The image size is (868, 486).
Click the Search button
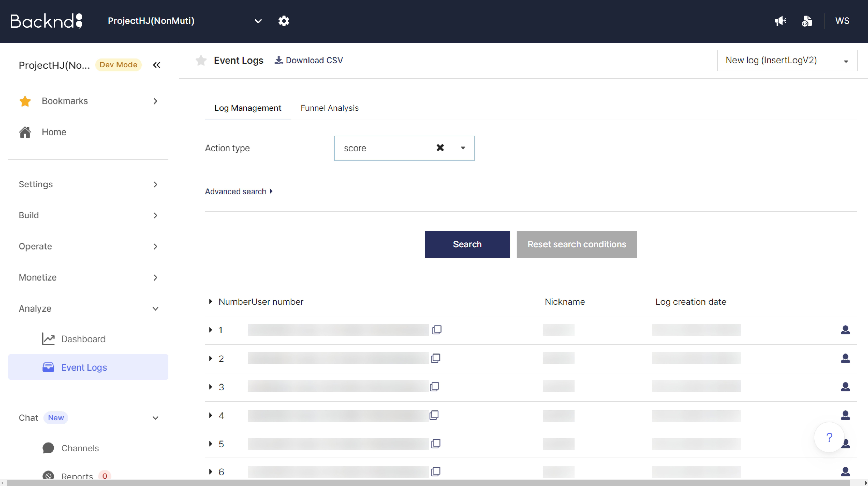point(467,244)
